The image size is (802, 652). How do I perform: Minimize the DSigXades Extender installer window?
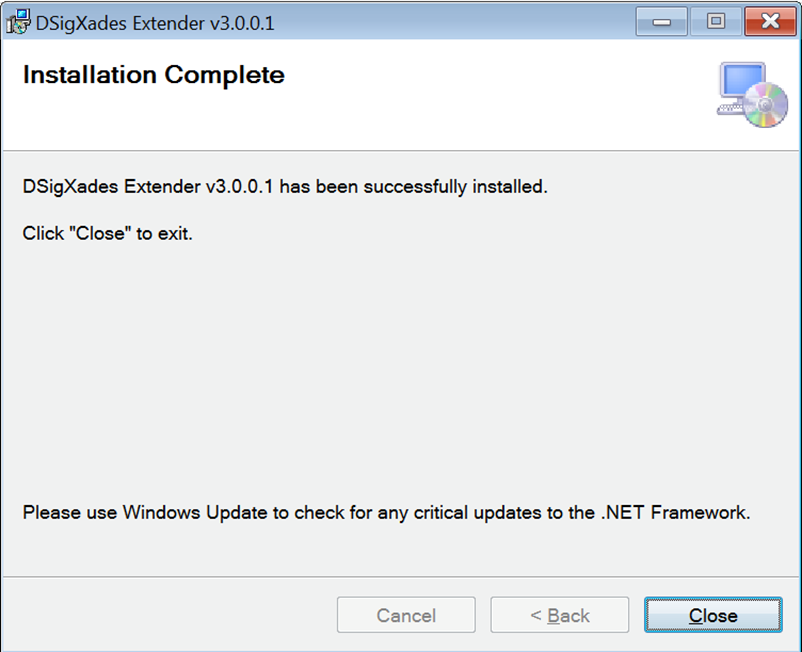click(x=661, y=21)
